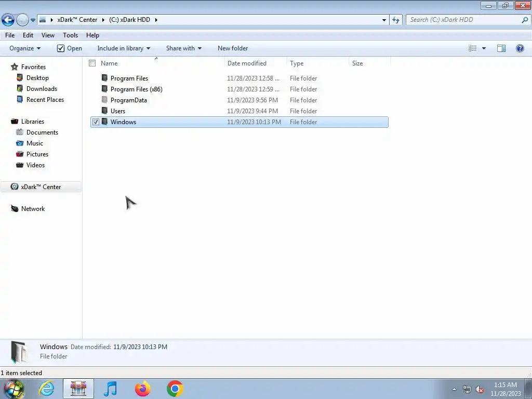Open Downloads in Favorites

(x=42, y=88)
